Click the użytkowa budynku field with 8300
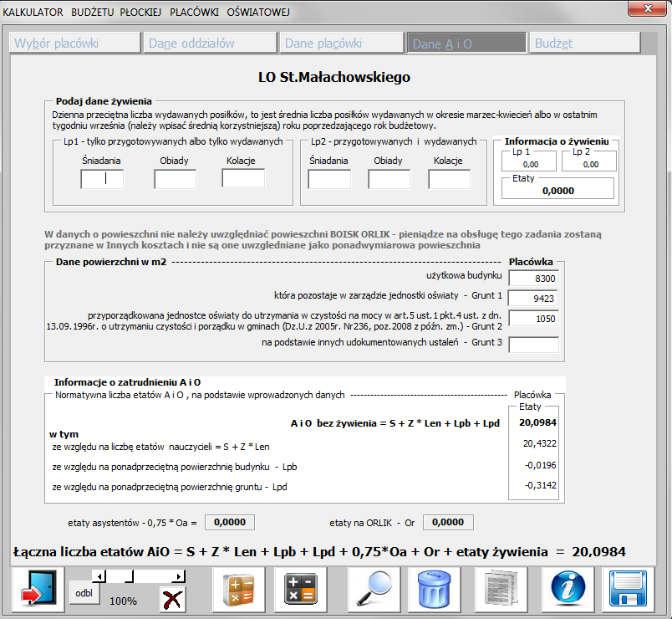 [533, 279]
